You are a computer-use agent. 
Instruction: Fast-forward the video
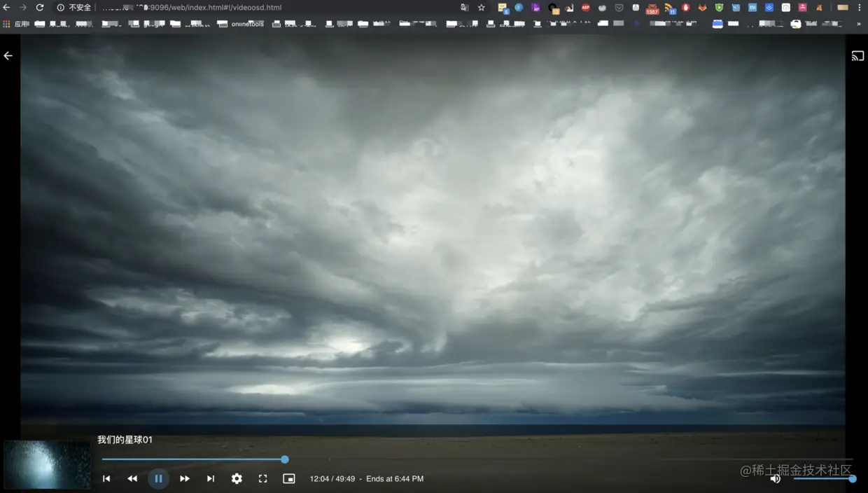click(185, 479)
